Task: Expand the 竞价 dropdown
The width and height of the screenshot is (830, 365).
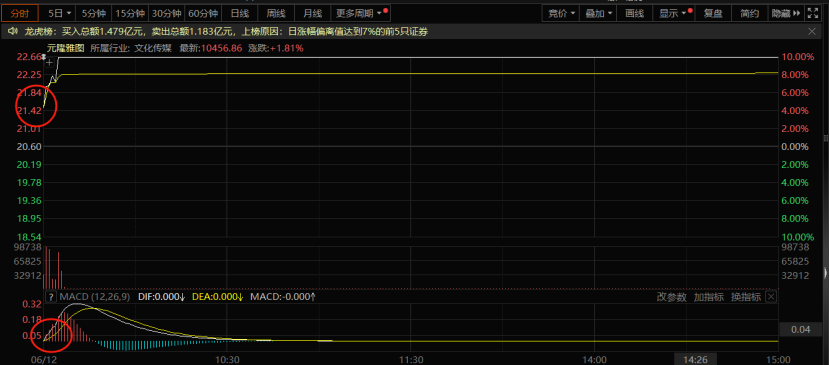Action: click(562, 13)
